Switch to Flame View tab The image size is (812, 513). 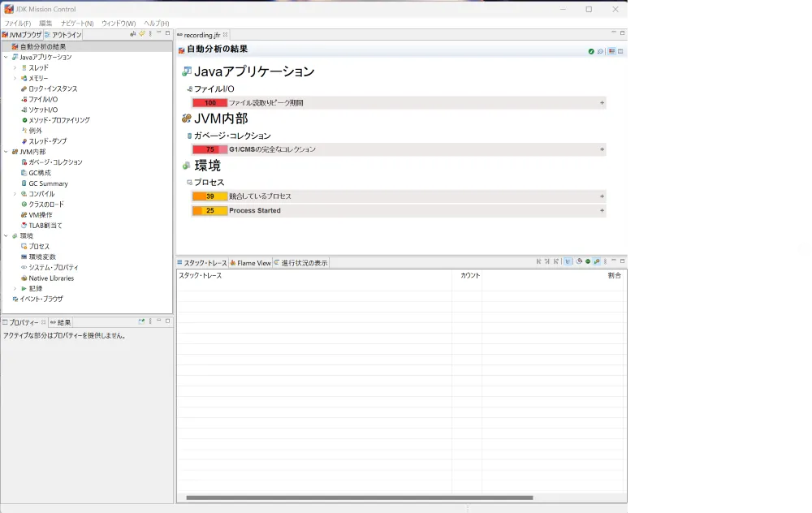251,263
